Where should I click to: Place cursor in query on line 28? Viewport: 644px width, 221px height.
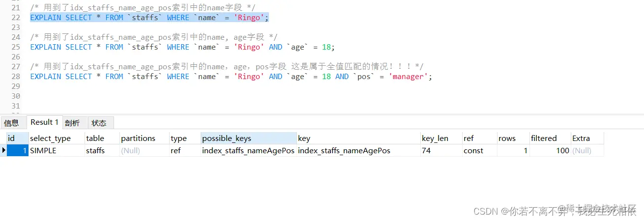coord(231,77)
